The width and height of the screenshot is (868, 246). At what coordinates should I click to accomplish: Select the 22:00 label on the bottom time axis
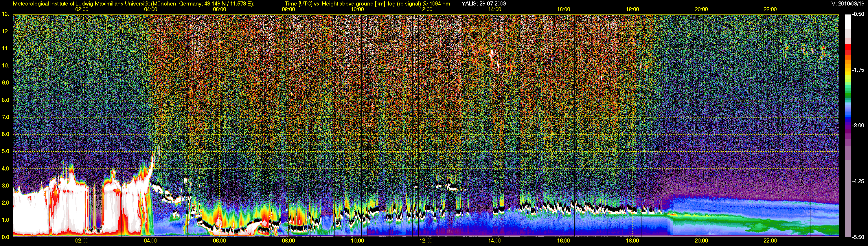pos(770,241)
